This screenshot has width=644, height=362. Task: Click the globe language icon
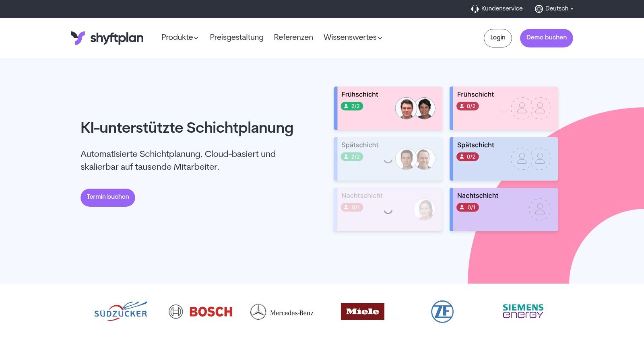coord(539,9)
